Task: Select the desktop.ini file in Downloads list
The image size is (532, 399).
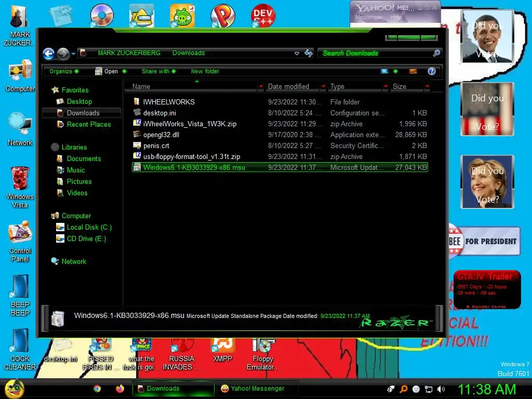Action: coord(280,113)
